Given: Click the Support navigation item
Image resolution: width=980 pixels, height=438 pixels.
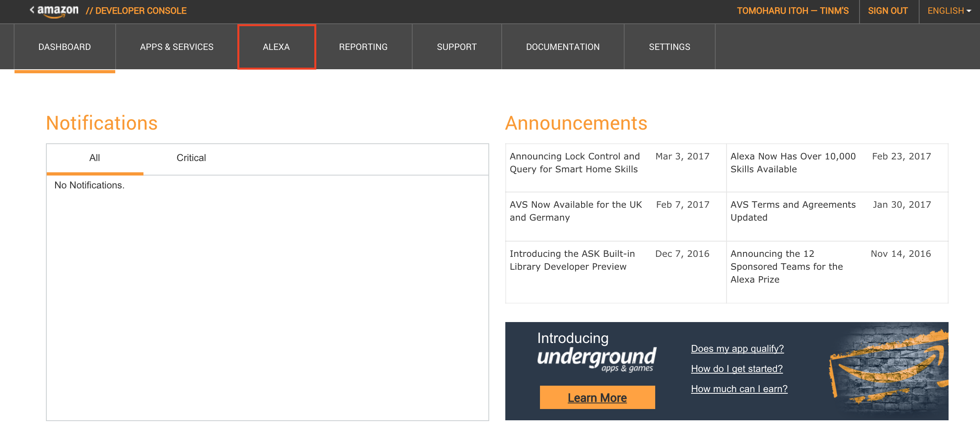Looking at the screenshot, I should click(457, 46).
